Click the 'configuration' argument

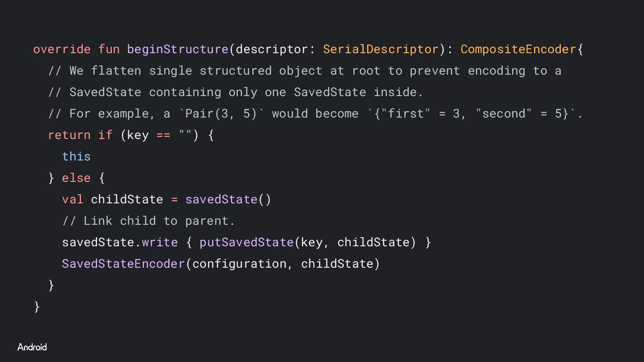[x=239, y=264]
